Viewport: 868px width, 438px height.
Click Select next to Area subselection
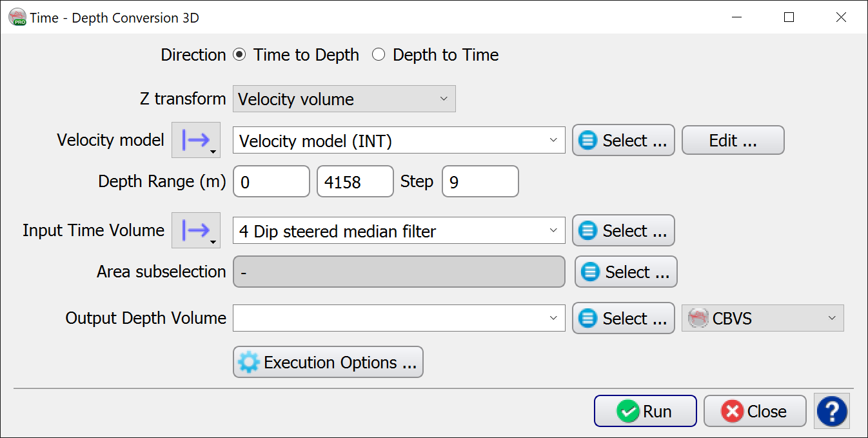626,272
